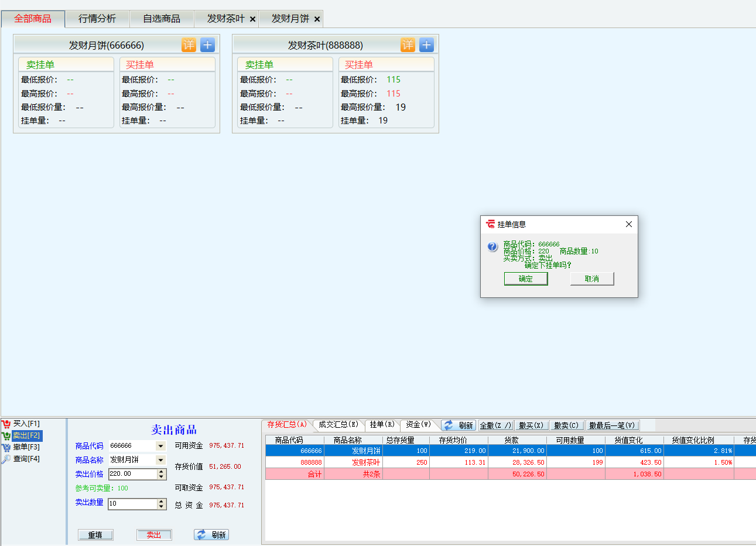Image resolution: width=756 pixels, height=546 pixels.
Task: Open details icon for 发财茶叶(888888)
Action: coord(408,44)
